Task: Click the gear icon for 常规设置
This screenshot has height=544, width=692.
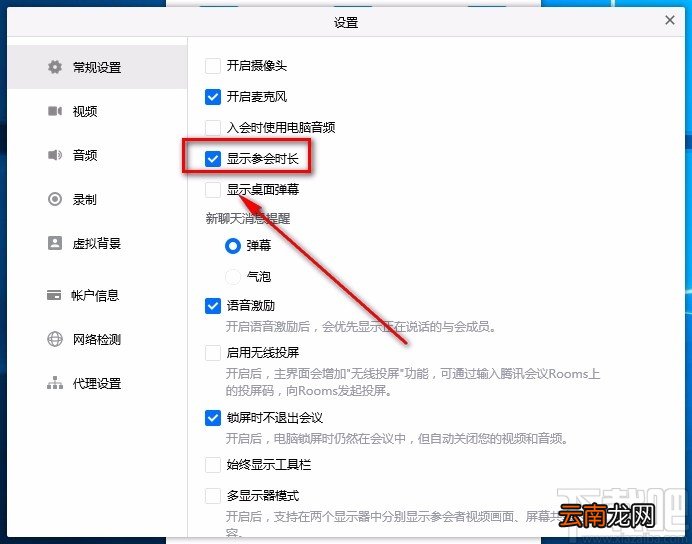Action: pyautogui.click(x=55, y=67)
